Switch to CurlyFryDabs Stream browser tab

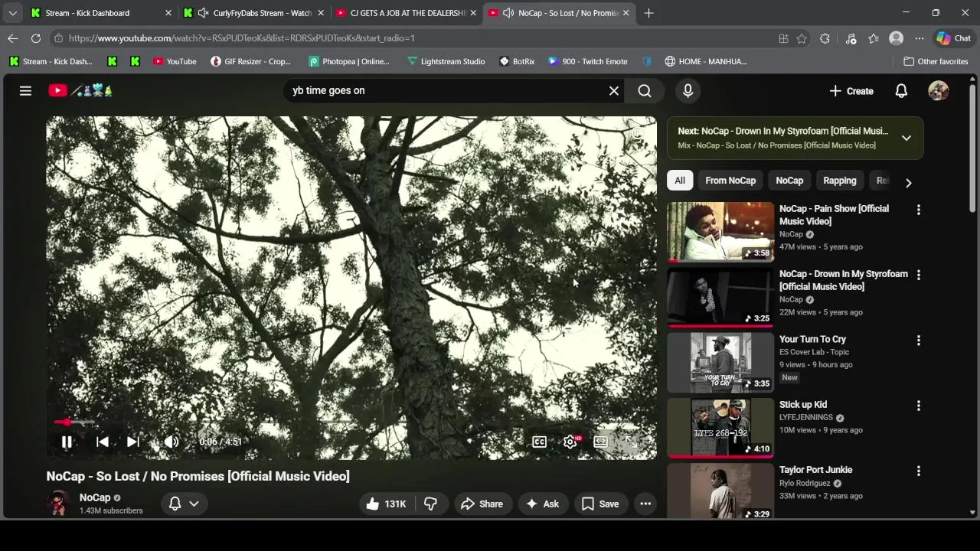click(x=255, y=13)
